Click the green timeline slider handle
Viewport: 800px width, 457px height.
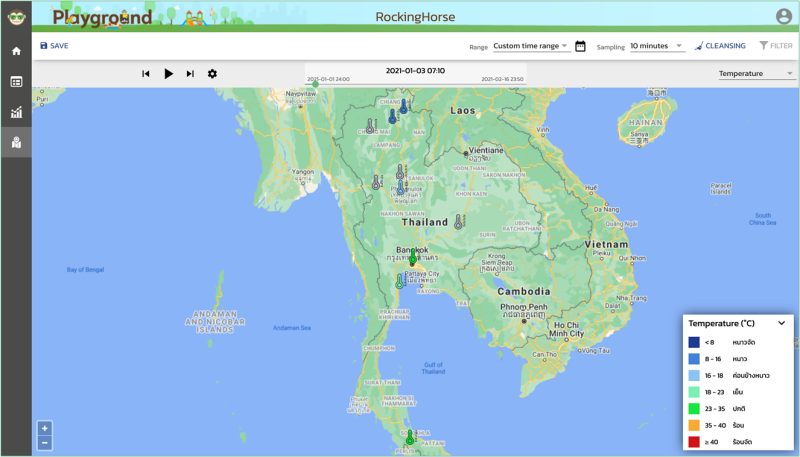tap(316, 84)
